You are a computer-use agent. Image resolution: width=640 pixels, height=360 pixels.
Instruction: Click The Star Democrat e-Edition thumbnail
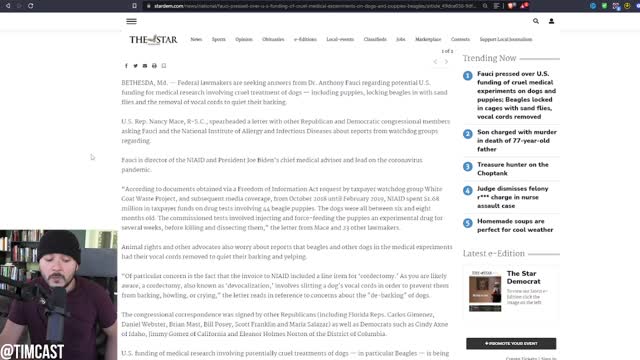click(485, 291)
